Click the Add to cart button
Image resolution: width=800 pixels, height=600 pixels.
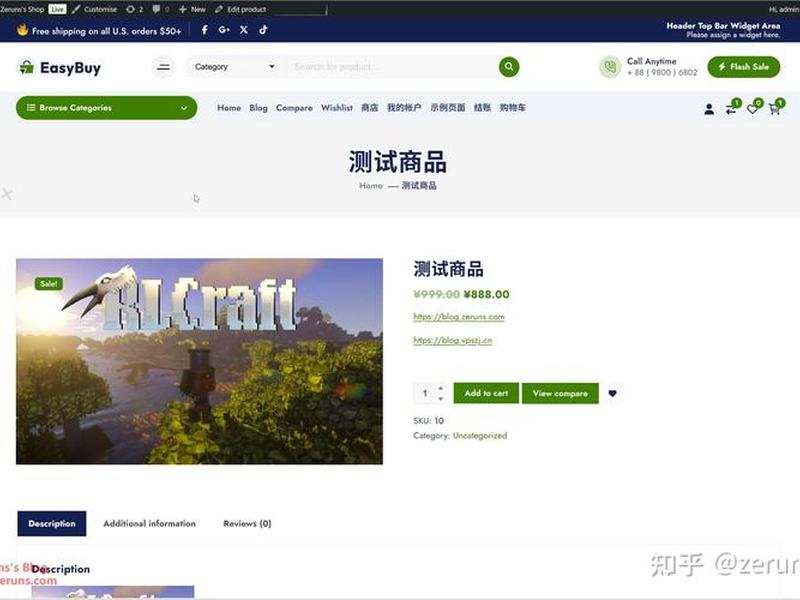click(x=486, y=393)
